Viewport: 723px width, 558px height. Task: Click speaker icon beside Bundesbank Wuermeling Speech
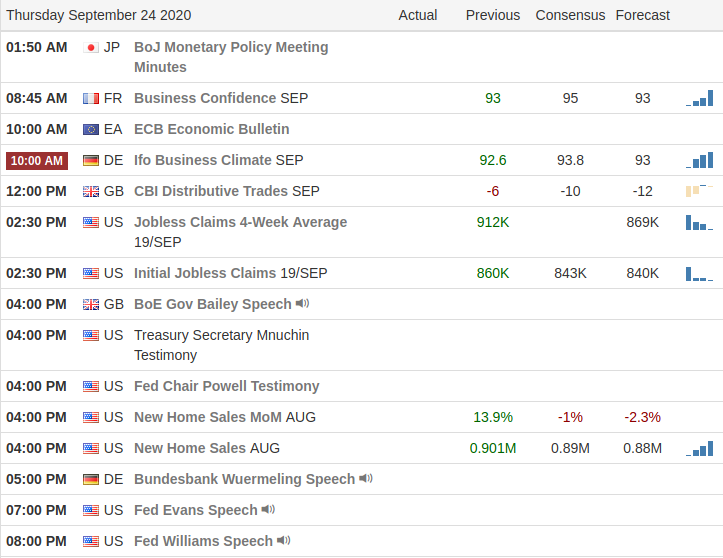(x=366, y=479)
